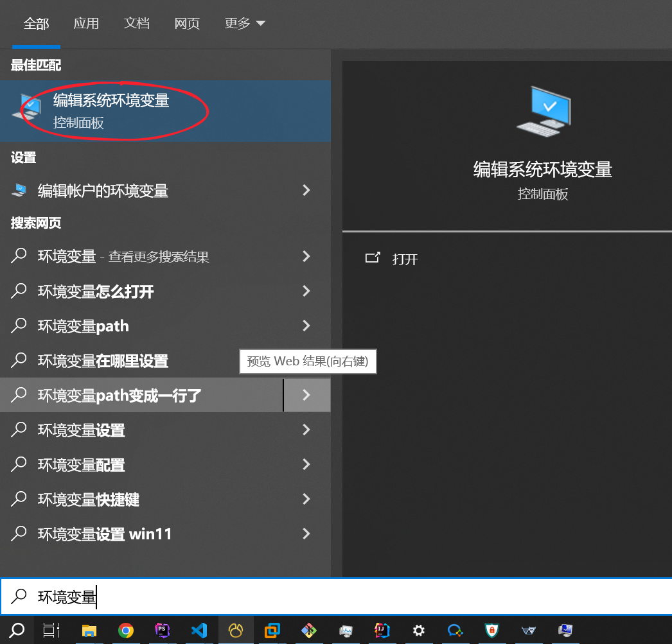Select 环境变量怎么打开 web suggestion
Image resolution: width=672 pixels, height=644 pixels.
coord(165,291)
